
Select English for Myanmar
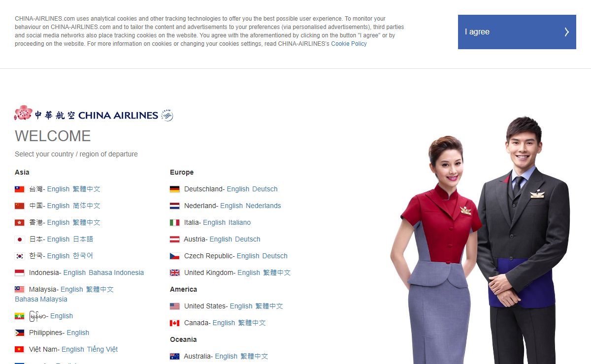pyautogui.click(x=62, y=316)
